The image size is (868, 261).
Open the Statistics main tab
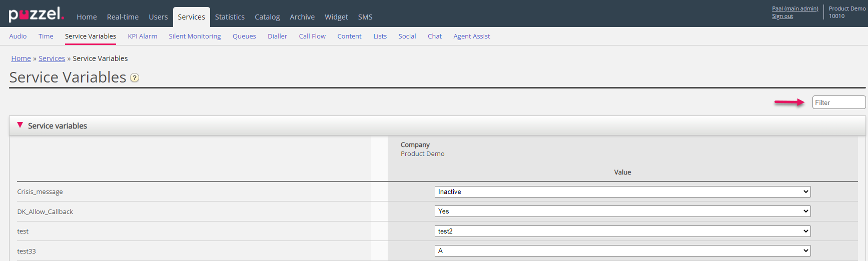230,17
